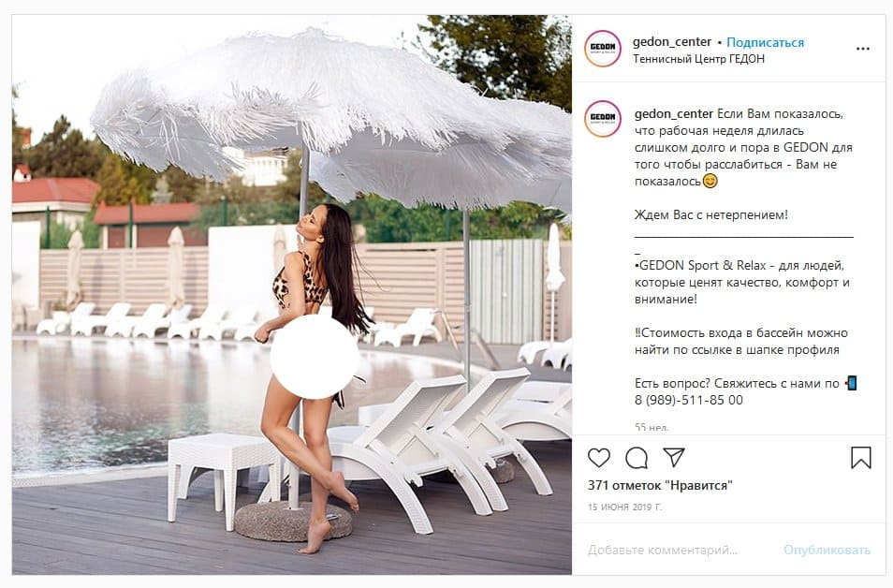This screenshot has height=588, width=893.
Task: Open the three-dot more options menu
Action: 862,49
